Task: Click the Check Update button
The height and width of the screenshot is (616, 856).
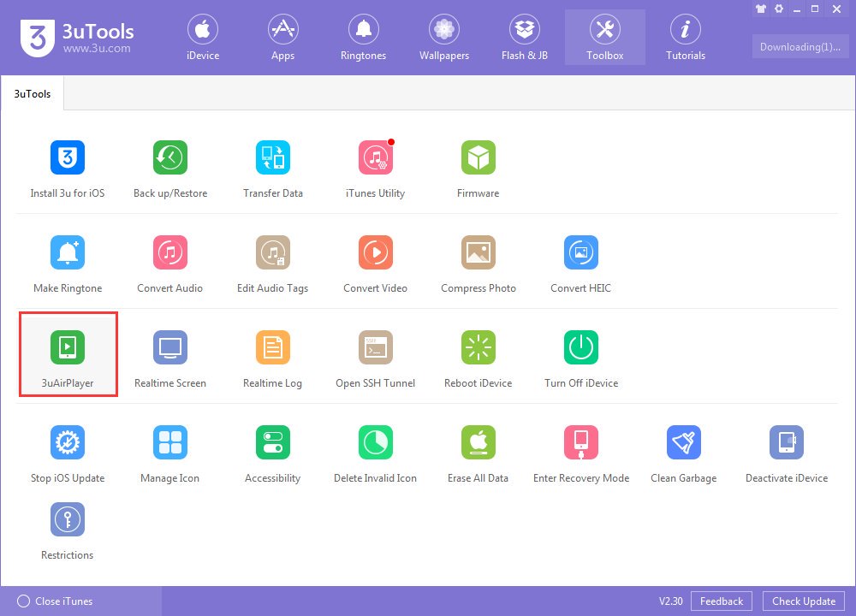Action: pyautogui.click(x=804, y=601)
